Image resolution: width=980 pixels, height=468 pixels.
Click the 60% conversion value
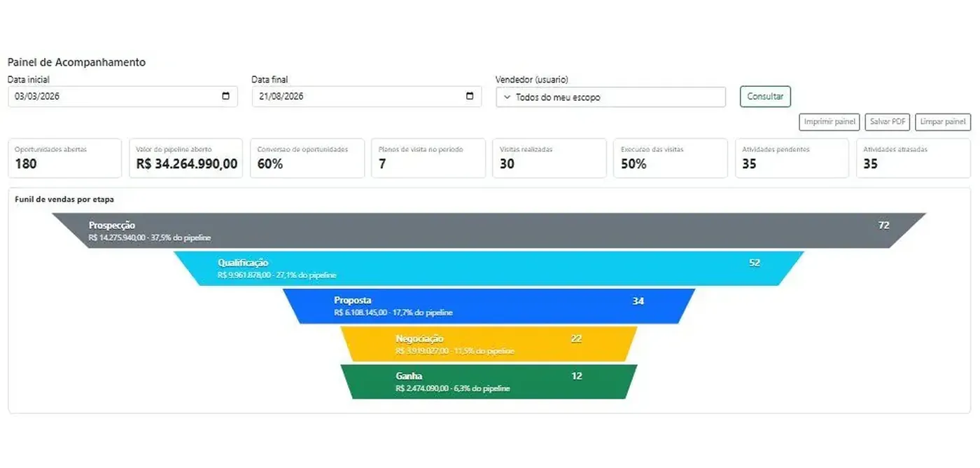pyautogui.click(x=270, y=164)
